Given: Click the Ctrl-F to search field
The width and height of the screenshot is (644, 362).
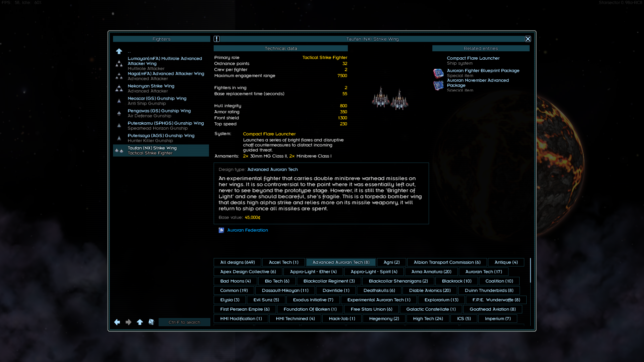Looking at the screenshot, I should coord(184,322).
